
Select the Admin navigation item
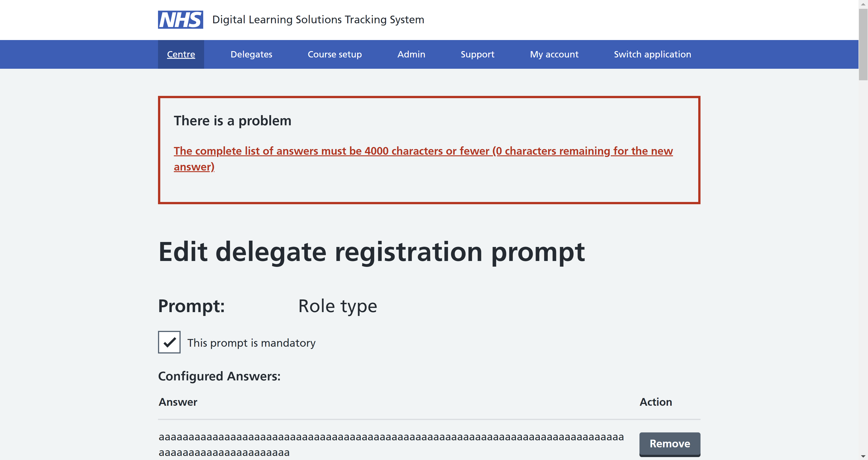tap(411, 54)
